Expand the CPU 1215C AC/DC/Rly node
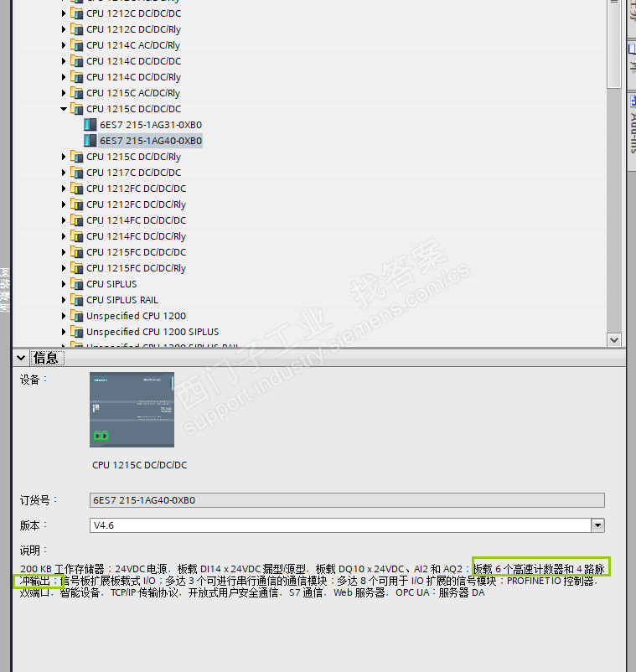636x672 pixels. (x=64, y=93)
